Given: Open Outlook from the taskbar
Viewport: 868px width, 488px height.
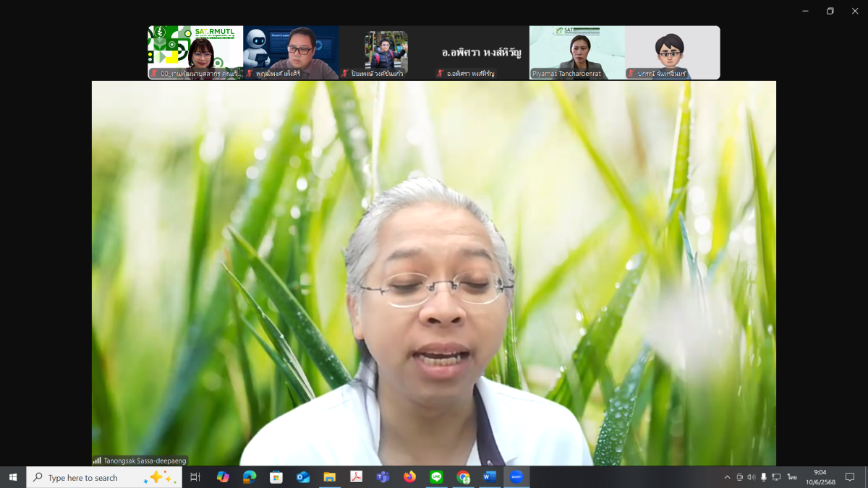Looking at the screenshot, I should 303,477.
